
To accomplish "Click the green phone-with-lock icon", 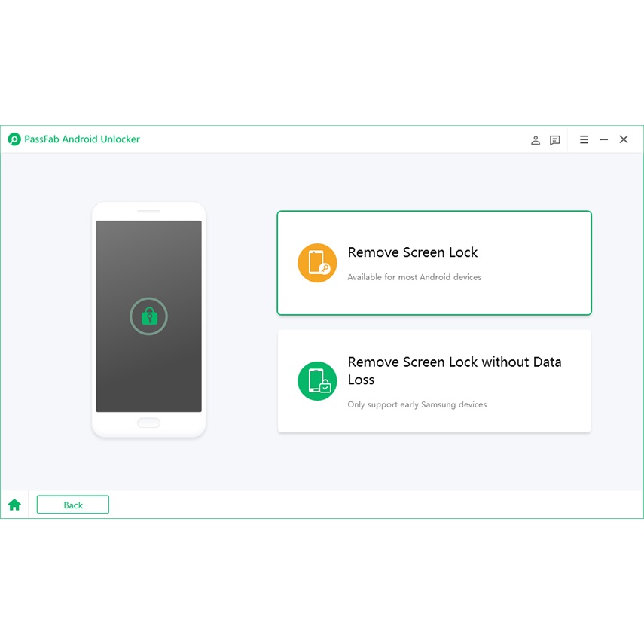I will tap(317, 381).
